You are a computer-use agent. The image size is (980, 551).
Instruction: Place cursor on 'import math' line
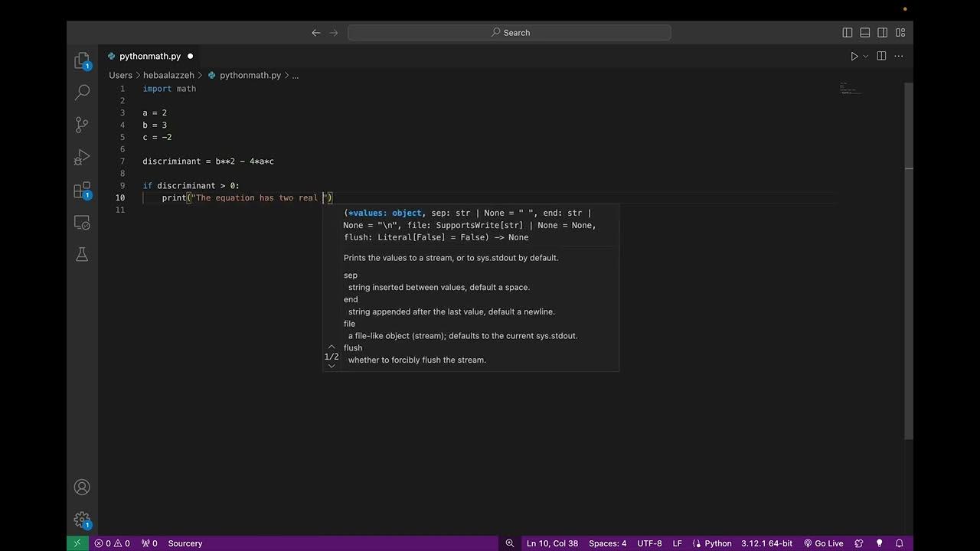coord(169,89)
